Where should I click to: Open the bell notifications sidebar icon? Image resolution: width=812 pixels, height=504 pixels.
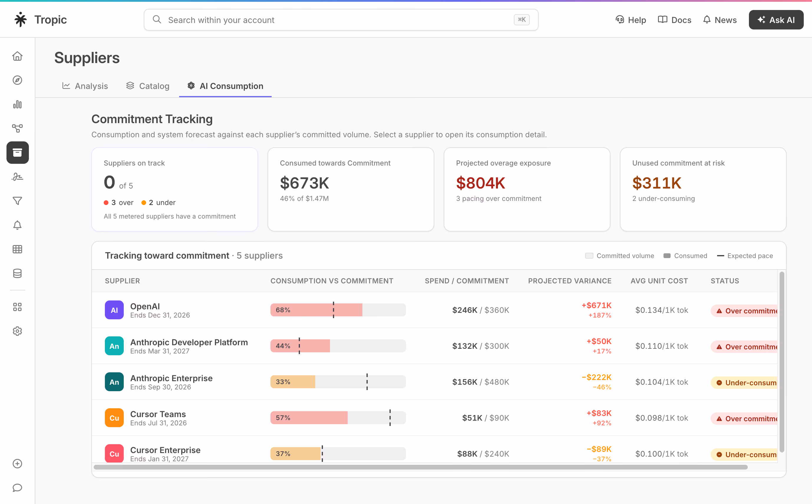pyautogui.click(x=17, y=225)
